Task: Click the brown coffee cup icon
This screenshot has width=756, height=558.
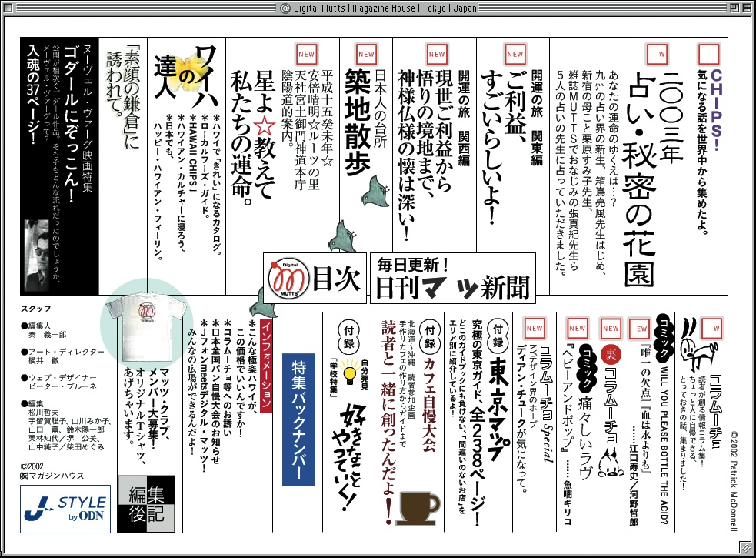Action: [418, 508]
